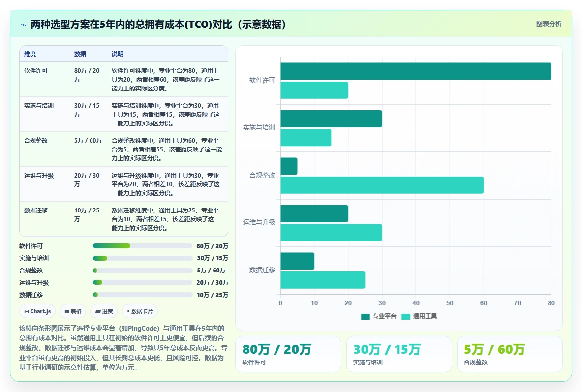This screenshot has width=582, height=392.
Task: Click the dark 专业平台 bar for 实施与培训
Action: click(331, 119)
